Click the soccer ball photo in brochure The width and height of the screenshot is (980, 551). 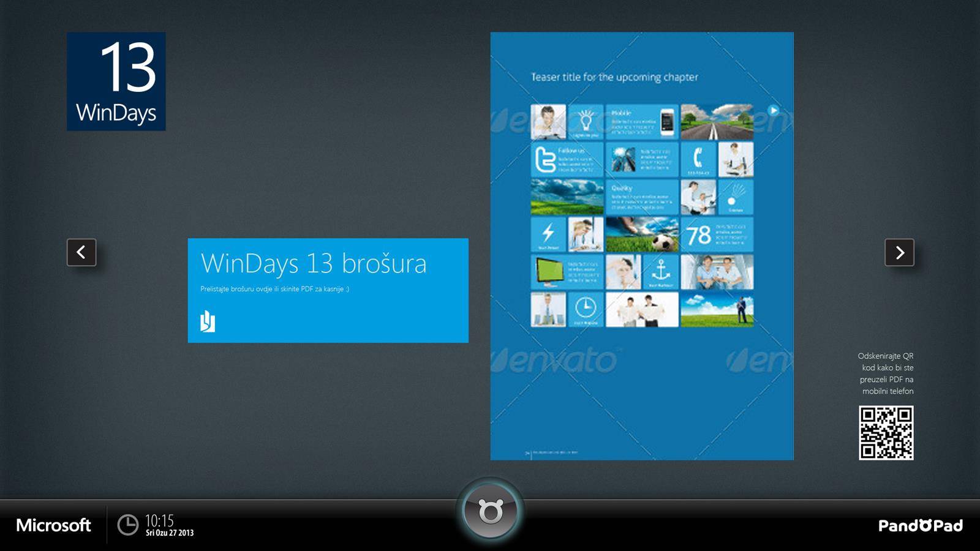coord(642,234)
